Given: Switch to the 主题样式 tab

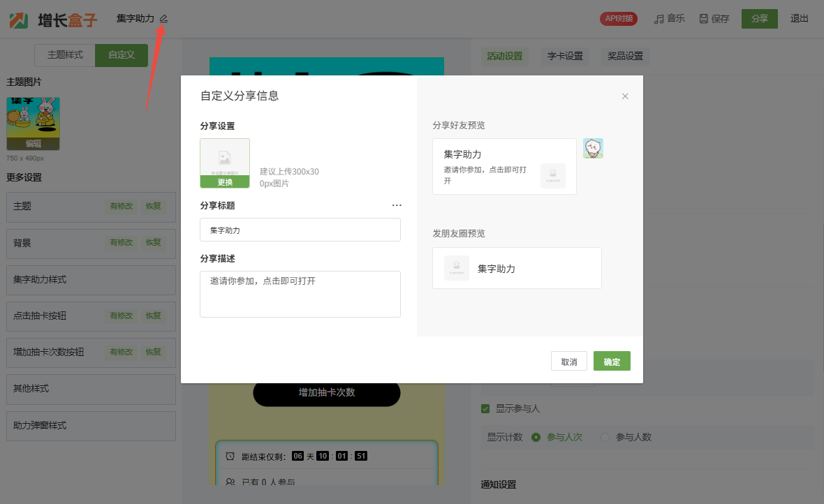Looking at the screenshot, I should click(65, 54).
